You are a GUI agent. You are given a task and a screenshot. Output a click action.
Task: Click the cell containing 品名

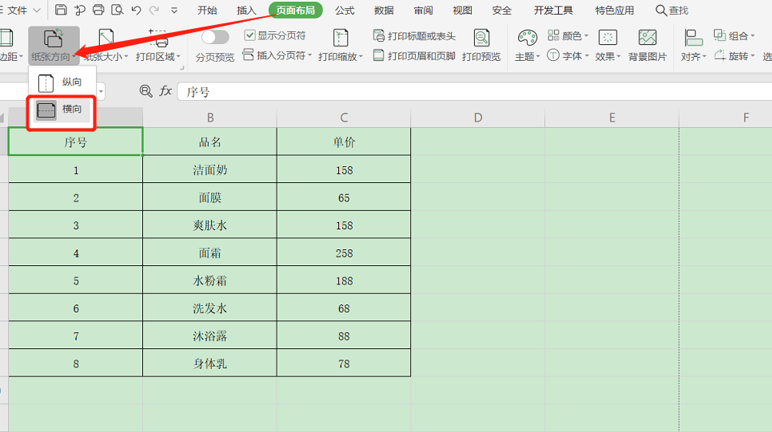[x=210, y=142]
